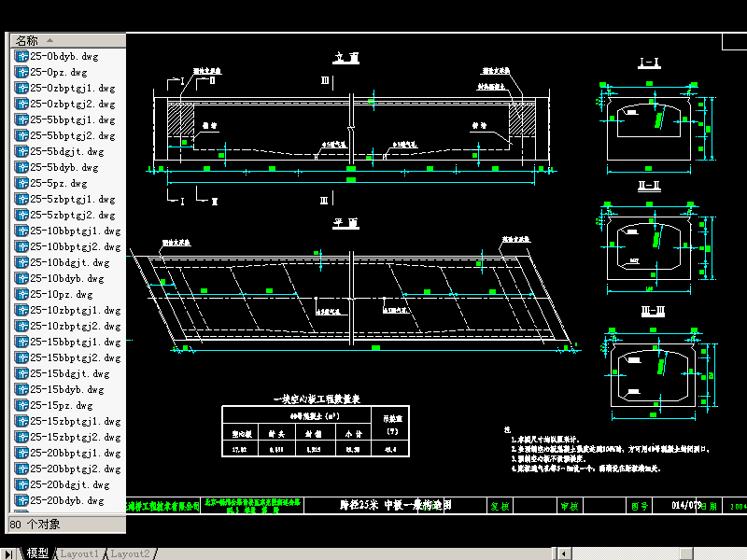Click the 立面 elevation view title
Viewport: 747px width, 560px height.
pyautogui.click(x=347, y=58)
